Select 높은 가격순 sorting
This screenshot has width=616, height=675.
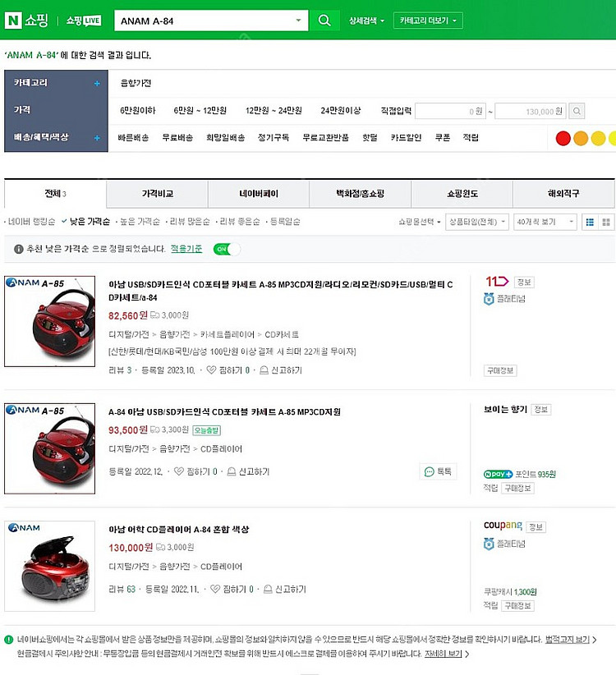click(x=138, y=222)
